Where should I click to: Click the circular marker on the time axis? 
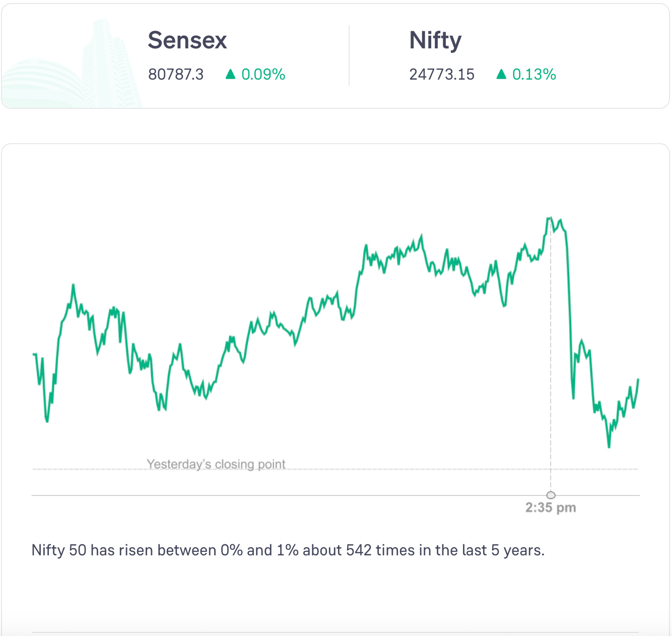coord(551,495)
